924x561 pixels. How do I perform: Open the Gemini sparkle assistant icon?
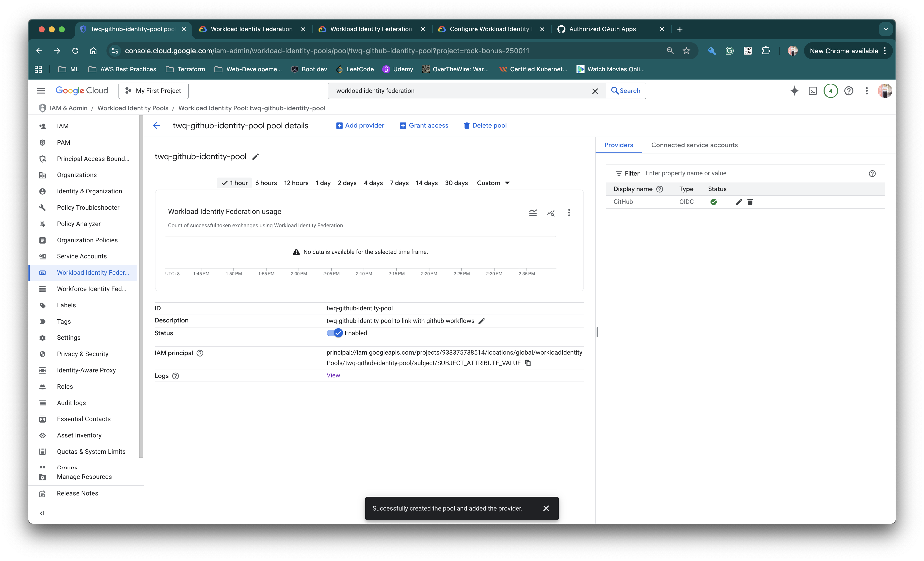pyautogui.click(x=794, y=91)
